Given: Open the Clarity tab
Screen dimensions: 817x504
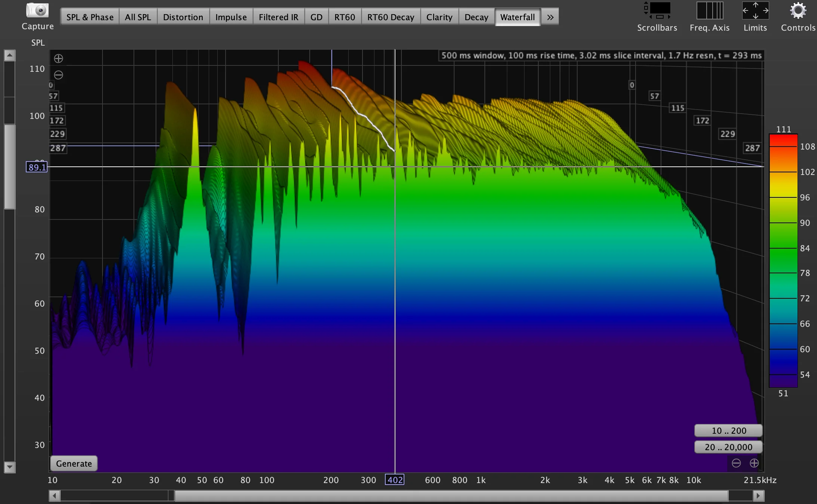Looking at the screenshot, I should [x=440, y=17].
